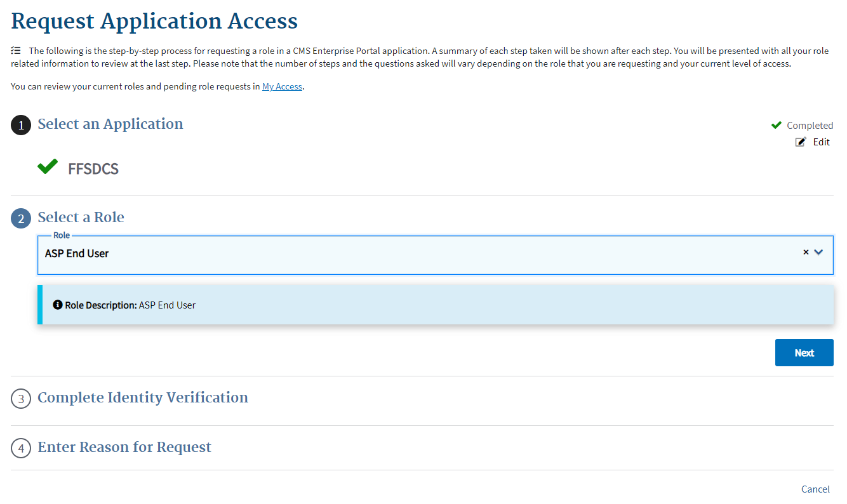
Task: Expand the Complete Identity Verification section
Action: 143,397
